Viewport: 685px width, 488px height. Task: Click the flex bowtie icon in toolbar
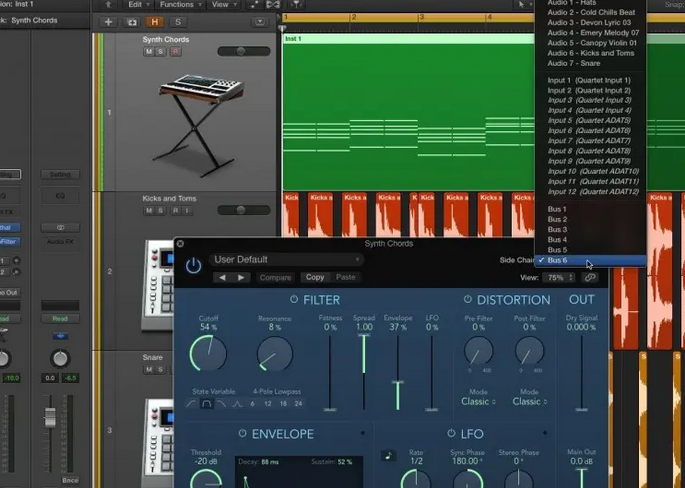coord(273,4)
